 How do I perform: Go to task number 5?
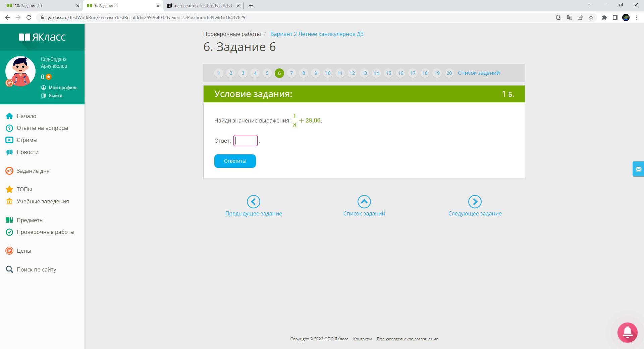coord(267,73)
